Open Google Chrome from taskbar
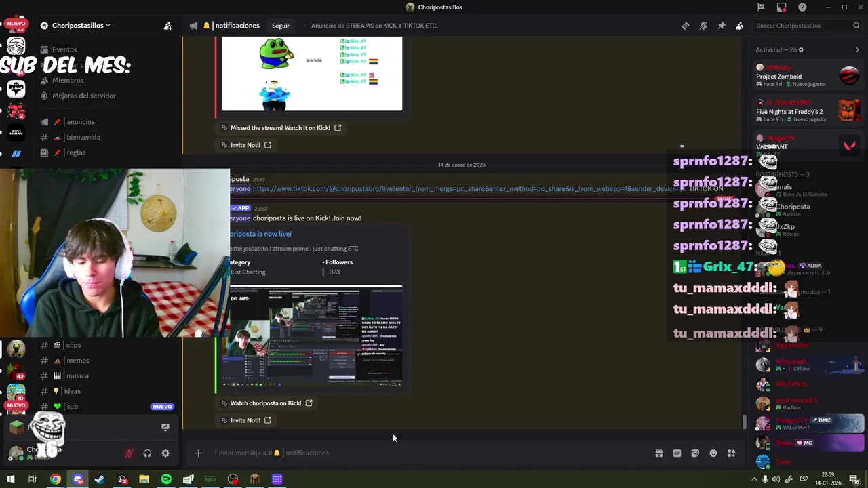Image resolution: width=868 pixels, height=488 pixels. (x=56, y=479)
